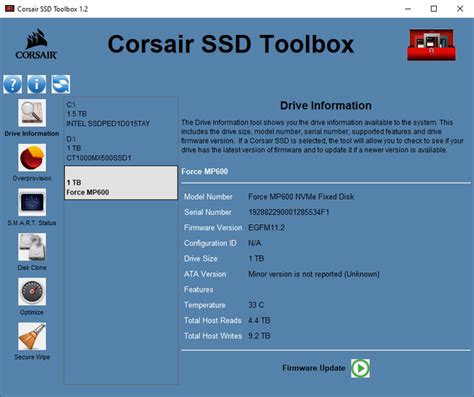Click the Firmware Update label
The height and width of the screenshot is (397, 474).
pyautogui.click(x=314, y=368)
